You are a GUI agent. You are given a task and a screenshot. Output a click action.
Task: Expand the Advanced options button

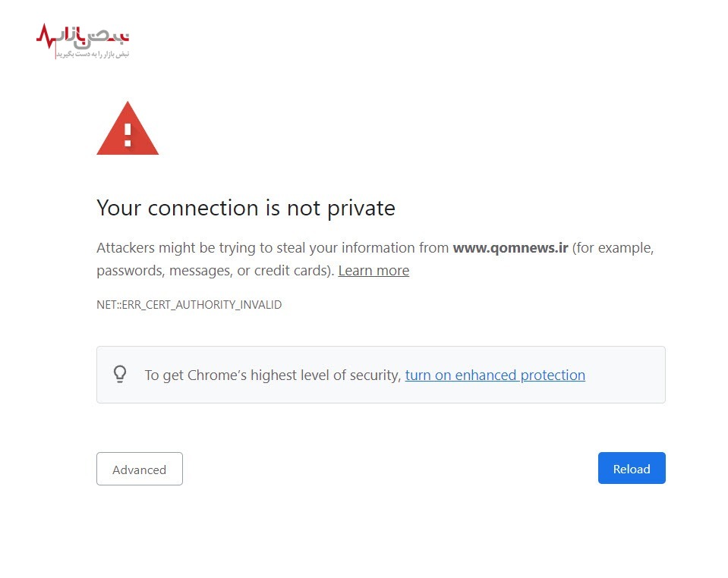pos(140,469)
